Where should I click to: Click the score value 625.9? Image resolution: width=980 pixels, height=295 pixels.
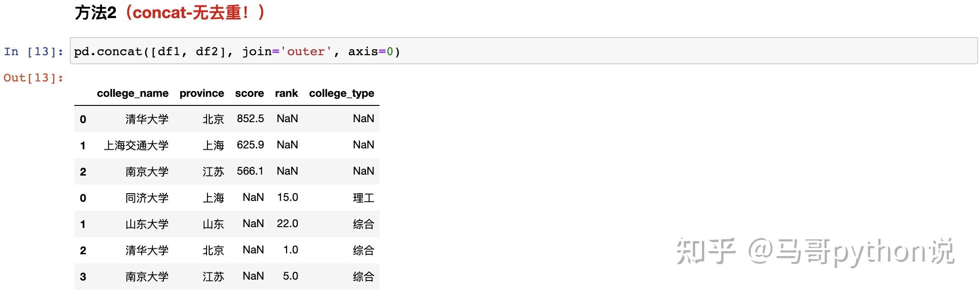pyautogui.click(x=250, y=145)
